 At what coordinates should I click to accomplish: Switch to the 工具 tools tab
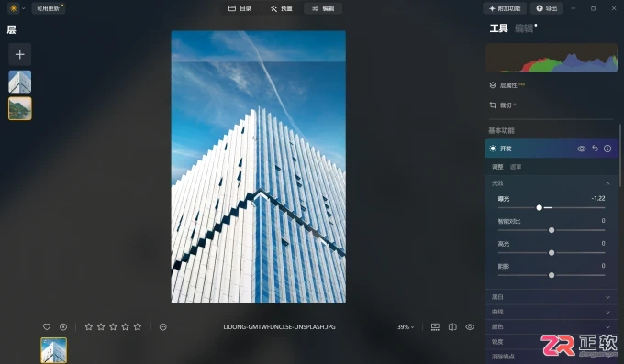click(x=498, y=28)
